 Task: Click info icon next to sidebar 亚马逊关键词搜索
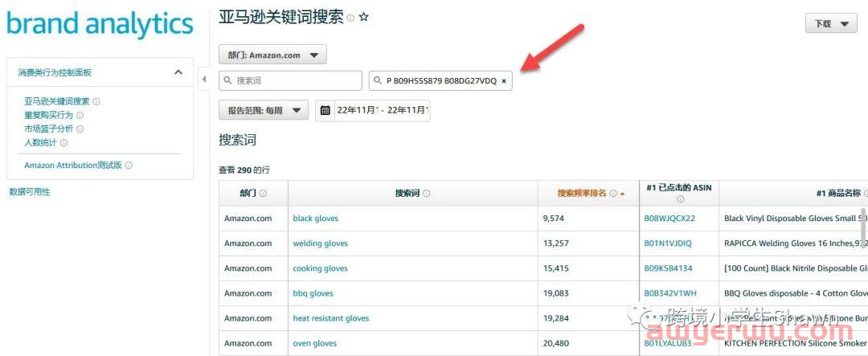click(x=96, y=102)
